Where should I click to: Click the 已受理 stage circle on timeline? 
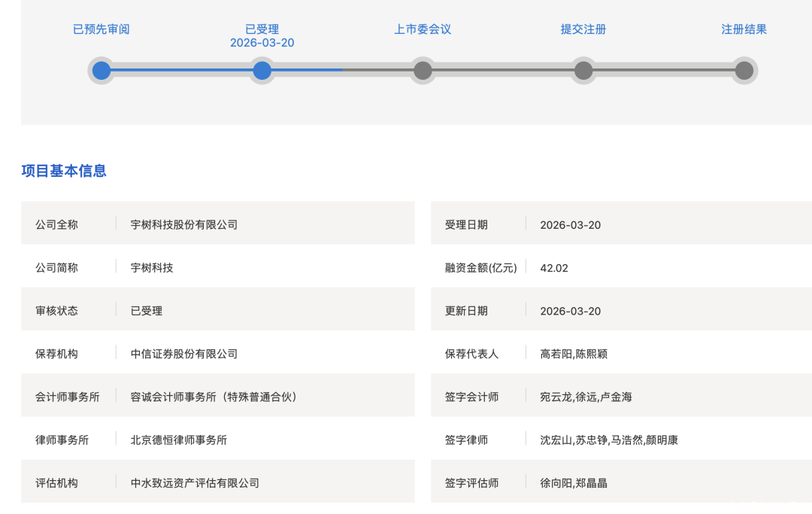[262, 71]
